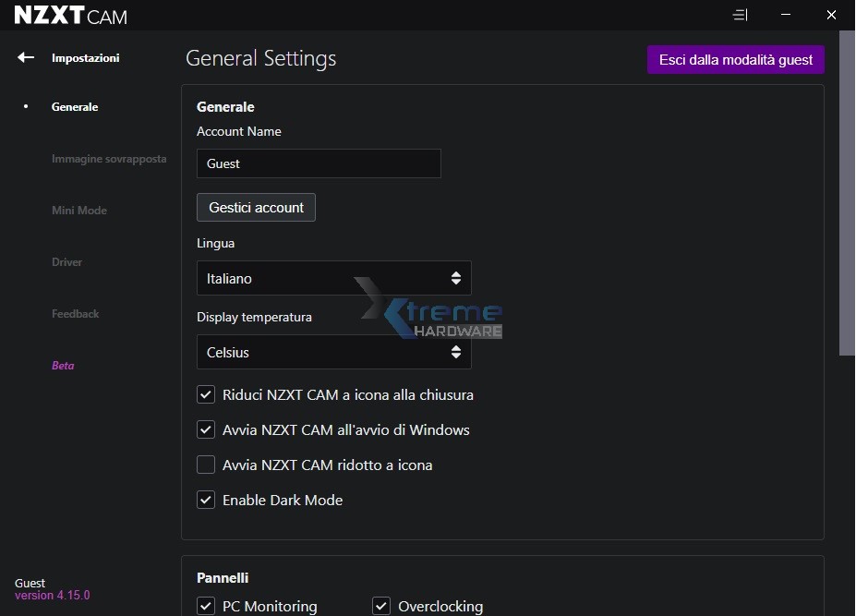856x616 pixels.
Task: Open the Lingua dropdown showing Italiano
Action: pos(333,278)
